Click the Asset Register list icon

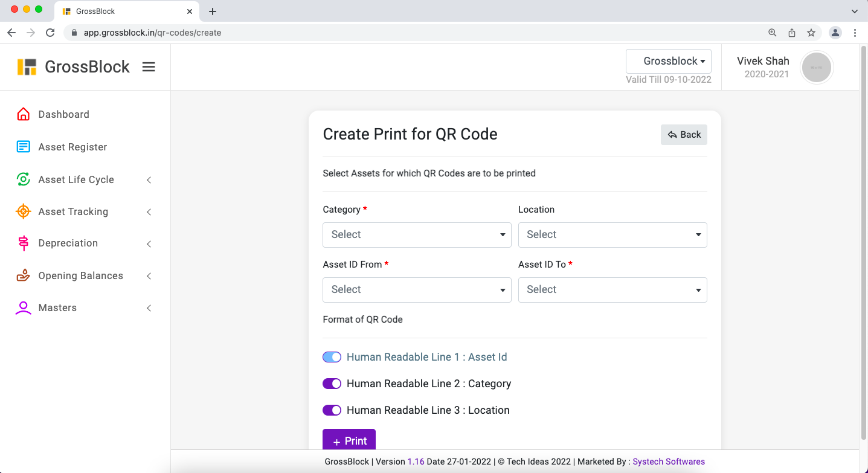(23, 147)
